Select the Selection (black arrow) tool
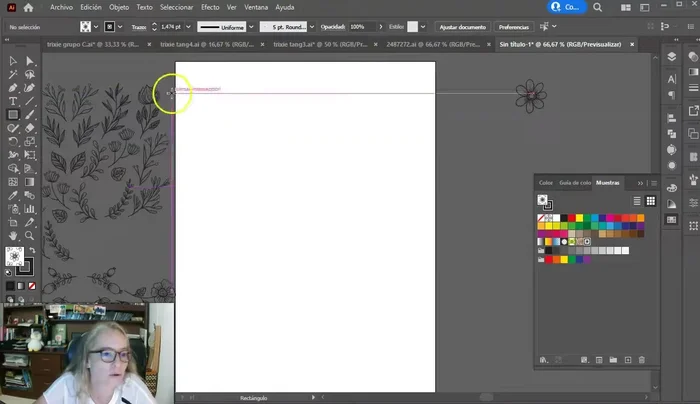 (x=13, y=61)
